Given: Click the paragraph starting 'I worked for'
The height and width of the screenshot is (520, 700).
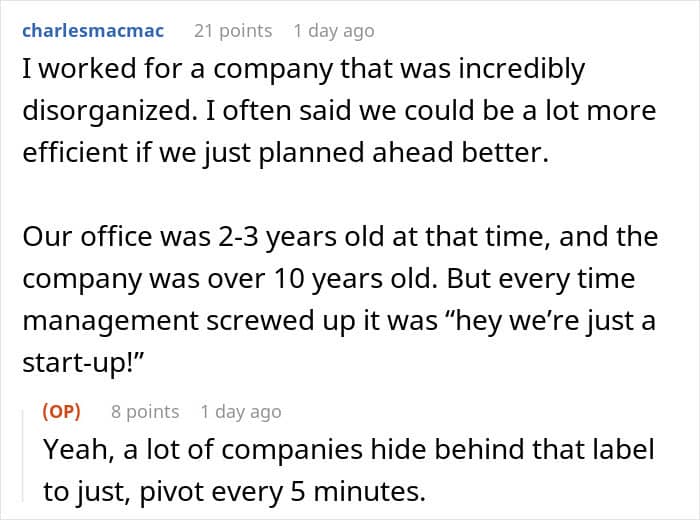Looking at the screenshot, I should [x=339, y=110].
